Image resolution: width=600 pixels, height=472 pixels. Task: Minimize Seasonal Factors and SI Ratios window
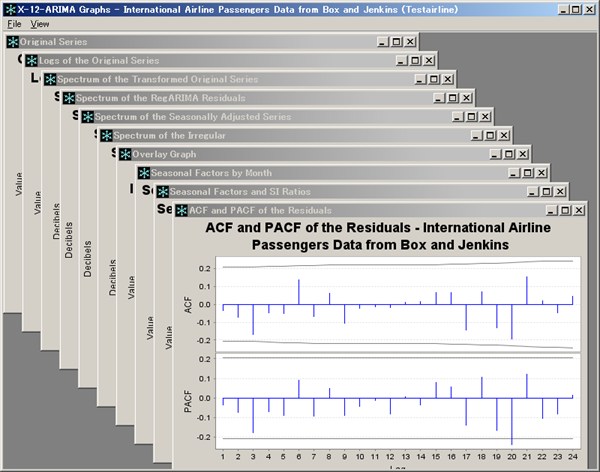533,191
